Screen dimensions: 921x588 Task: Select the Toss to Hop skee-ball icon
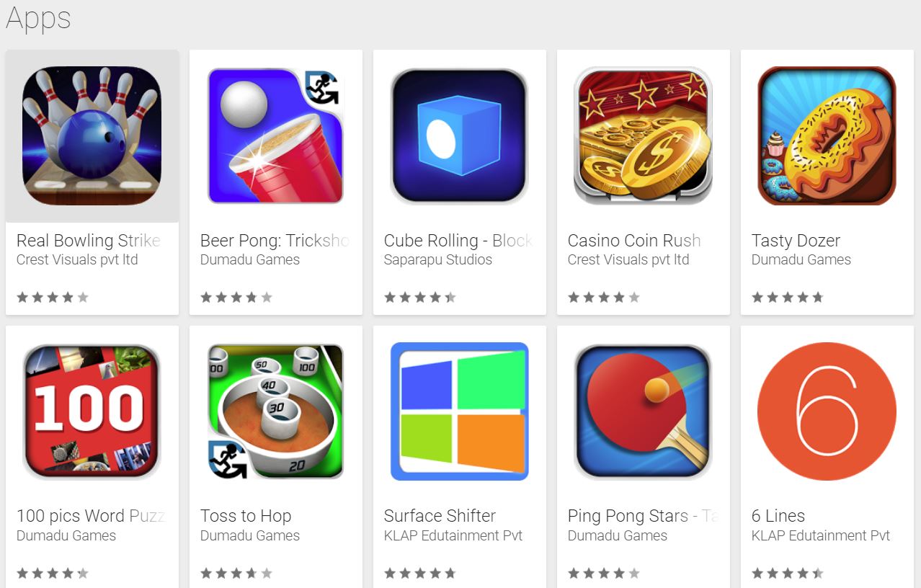point(276,411)
